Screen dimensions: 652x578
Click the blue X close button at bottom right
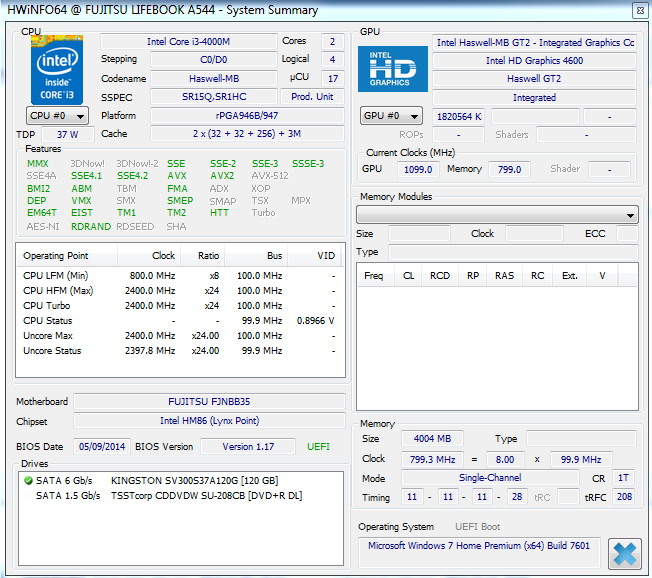624,554
